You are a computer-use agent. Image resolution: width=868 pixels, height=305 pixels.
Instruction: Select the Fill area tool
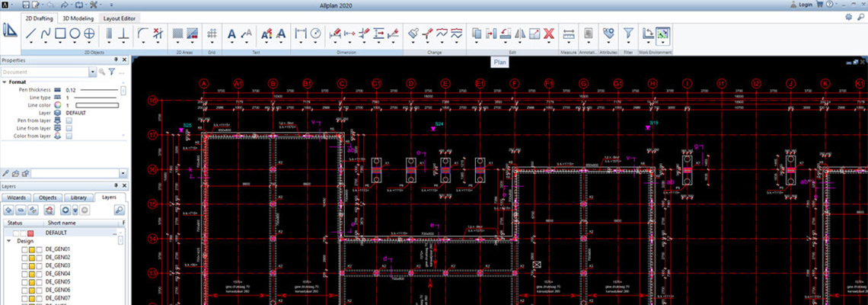coord(193,34)
